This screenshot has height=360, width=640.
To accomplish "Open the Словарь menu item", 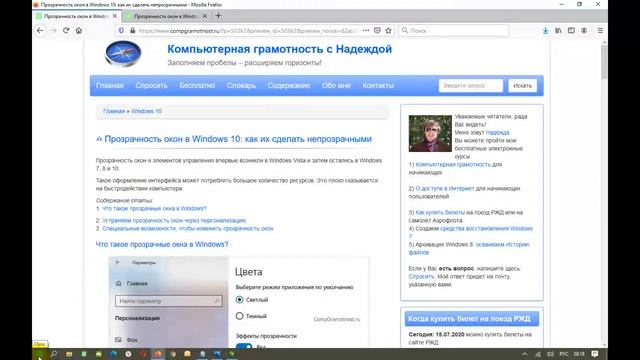I will coord(241,86).
